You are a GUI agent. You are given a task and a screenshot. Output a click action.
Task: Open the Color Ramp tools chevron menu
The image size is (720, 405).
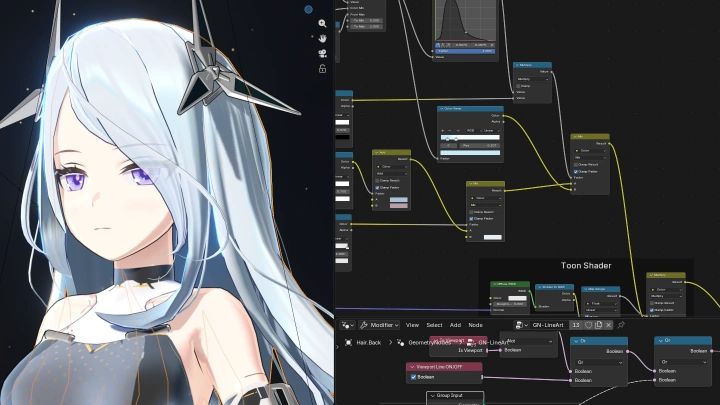[x=458, y=131]
